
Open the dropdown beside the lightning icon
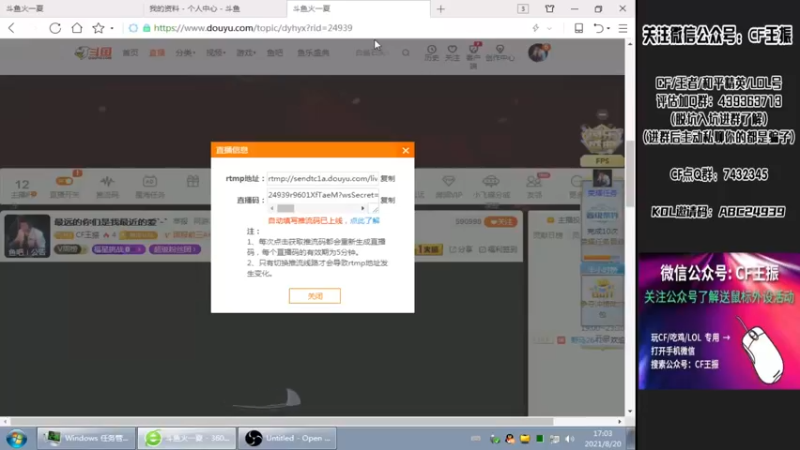click(549, 28)
